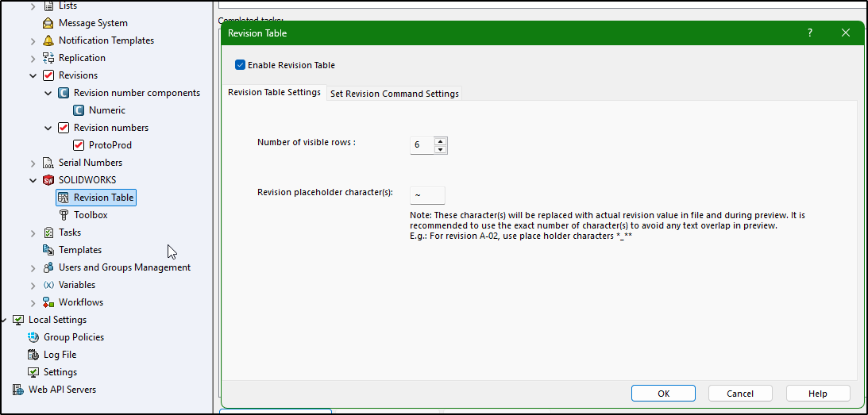Viewport: 868px width, 415px height.
Task: Switch to Set Revision Command Settings tab
Action: 394,94
